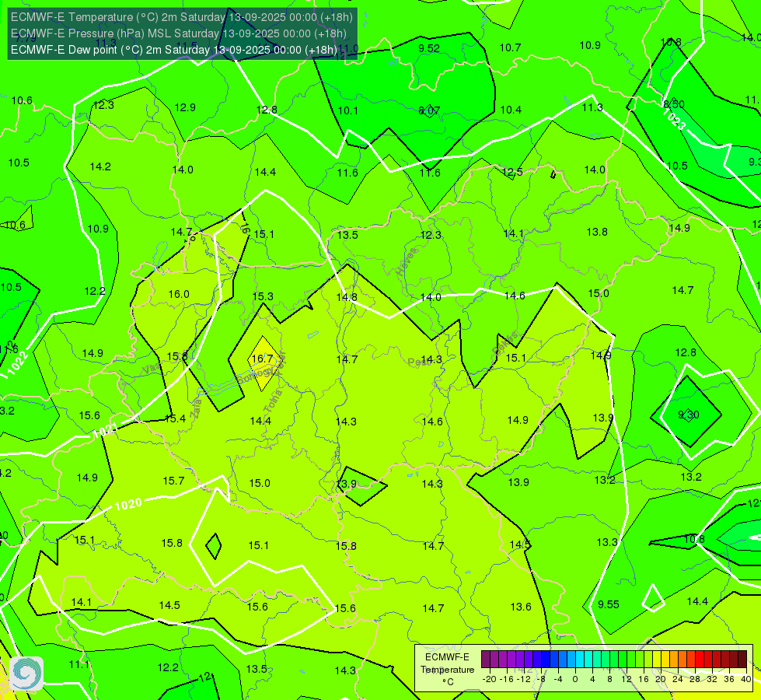Click the 9.30 value in the green diamond
Screen dimensions: 761x700
click(x=688, y=415)
